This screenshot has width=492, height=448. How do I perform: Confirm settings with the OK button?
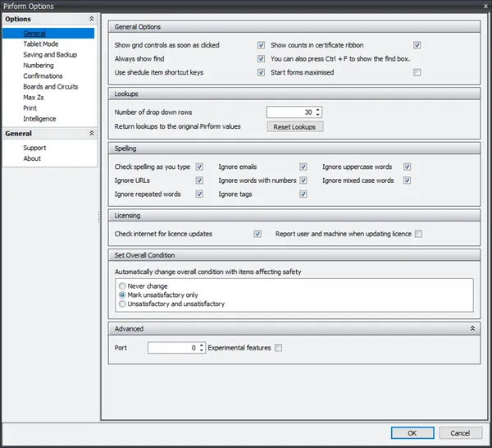click(412, 433)
